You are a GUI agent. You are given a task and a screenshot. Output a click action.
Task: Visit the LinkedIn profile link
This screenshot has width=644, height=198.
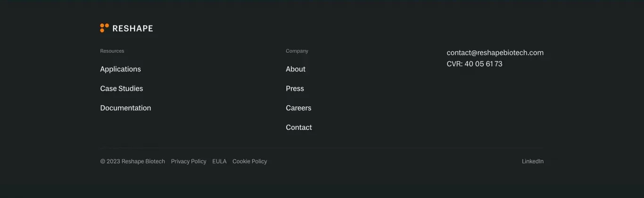tap(533, 161)
